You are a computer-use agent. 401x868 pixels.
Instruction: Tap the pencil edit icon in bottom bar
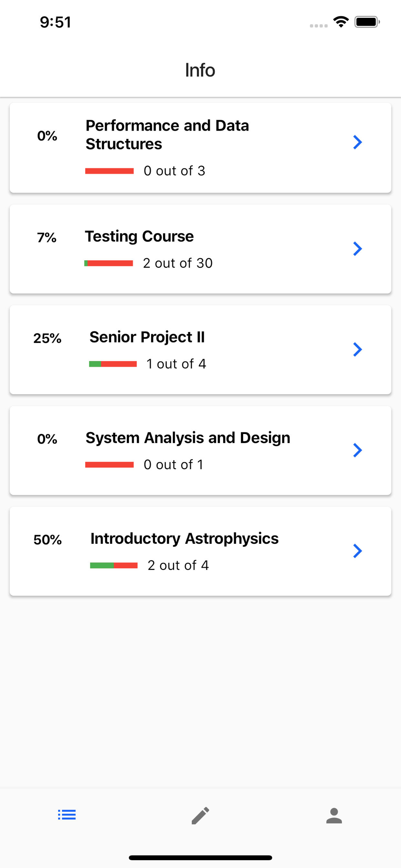pyautogui.click(x=200, y=815)
